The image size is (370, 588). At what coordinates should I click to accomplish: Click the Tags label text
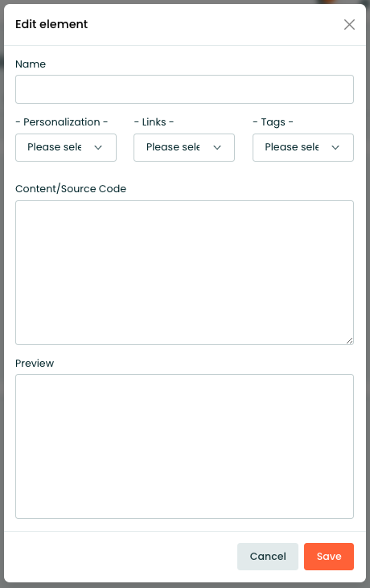click(x=273, y=122)
